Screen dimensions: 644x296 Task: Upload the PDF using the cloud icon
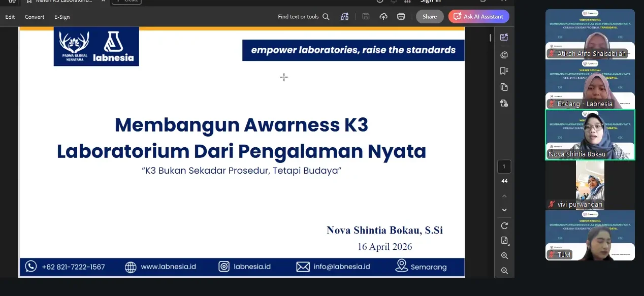pyautogui.click(x=383, y=16)
